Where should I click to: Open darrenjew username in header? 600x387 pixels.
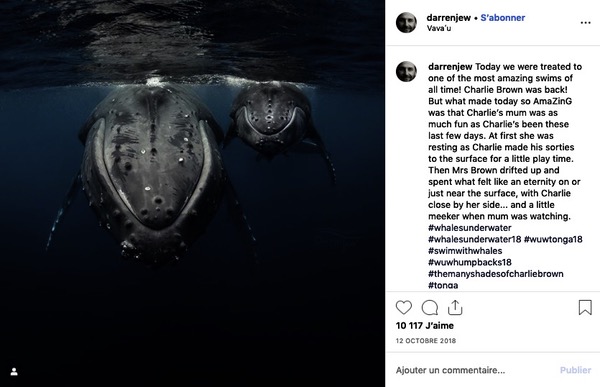click(x=448, y=18)
